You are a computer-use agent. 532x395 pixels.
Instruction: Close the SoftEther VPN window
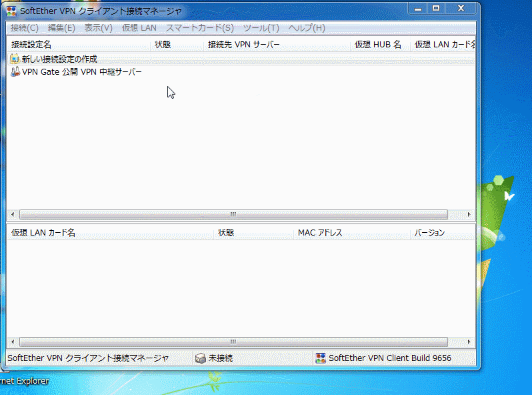(461, 9)
